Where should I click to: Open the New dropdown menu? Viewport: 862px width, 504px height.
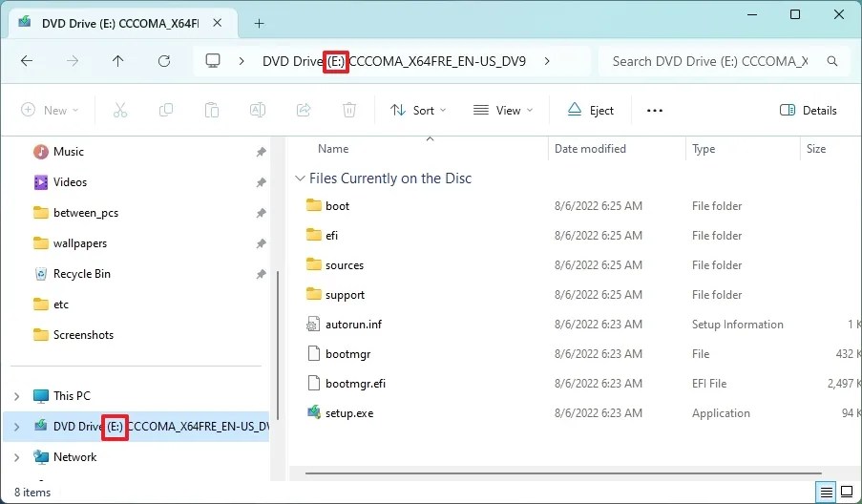pos(50,110)
